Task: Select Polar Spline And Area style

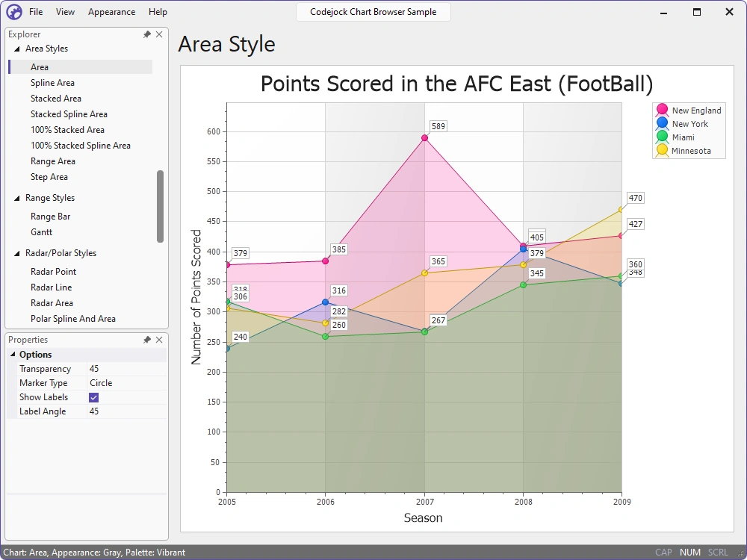Action: tap(73, 319)
